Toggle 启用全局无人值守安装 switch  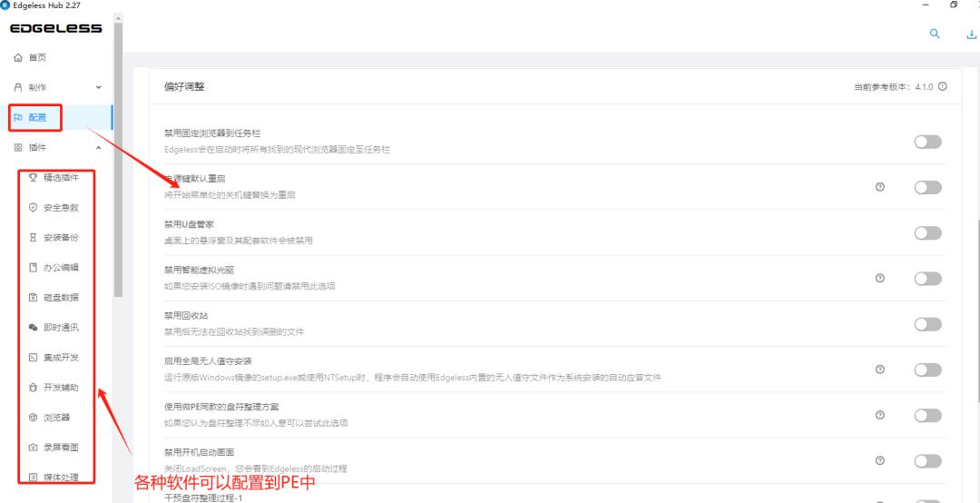pos(927,370)
